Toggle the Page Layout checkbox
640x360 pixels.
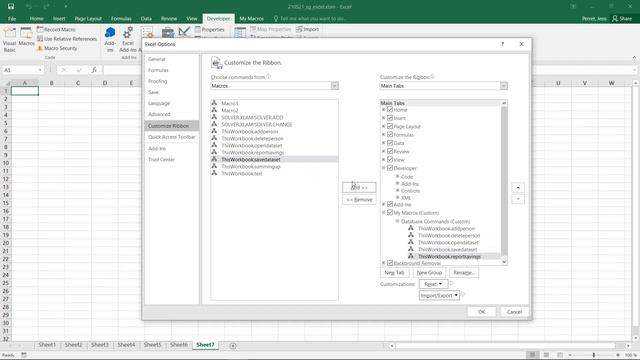tap(390, 127)
